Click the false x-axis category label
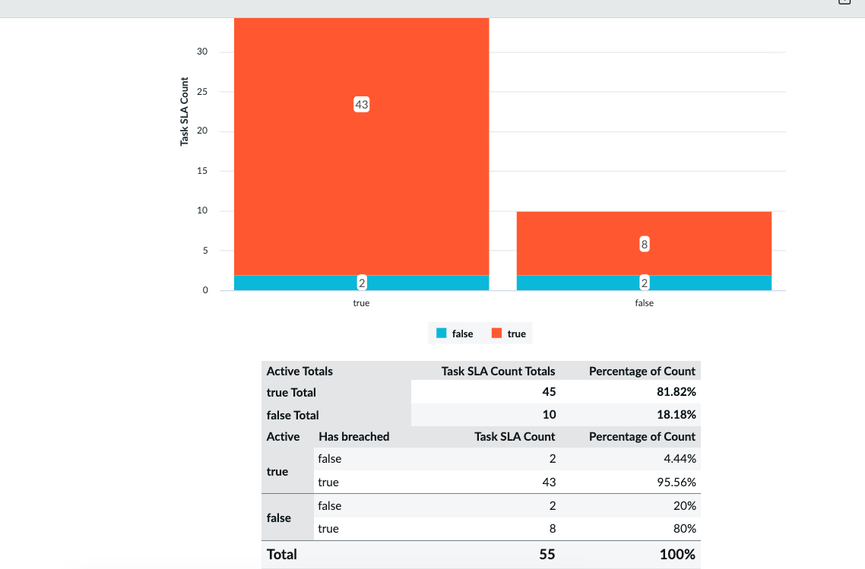The image size is (865, 569). coord(644,303)
